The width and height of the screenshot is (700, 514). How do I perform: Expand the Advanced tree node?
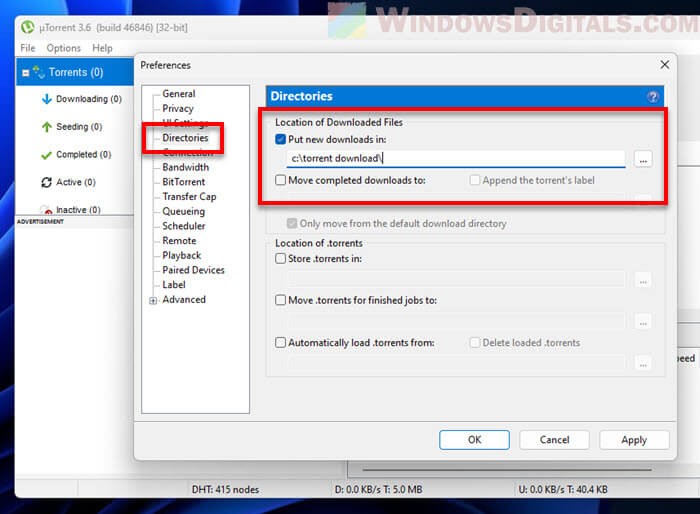[x=153, y=301]
